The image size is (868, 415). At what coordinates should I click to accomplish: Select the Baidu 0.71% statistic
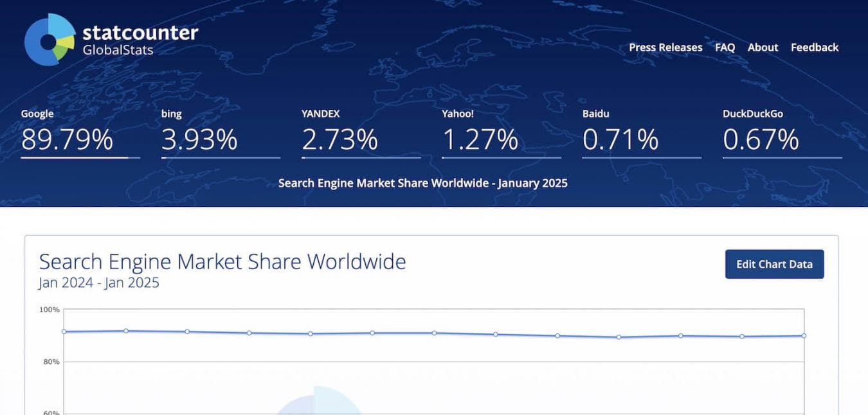coord(620,139)
